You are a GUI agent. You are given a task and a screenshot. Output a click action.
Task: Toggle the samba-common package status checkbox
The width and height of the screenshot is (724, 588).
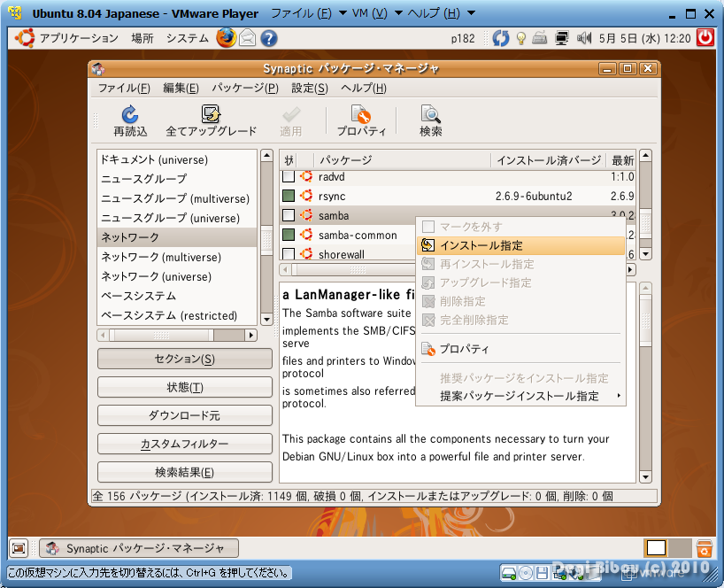289,235
